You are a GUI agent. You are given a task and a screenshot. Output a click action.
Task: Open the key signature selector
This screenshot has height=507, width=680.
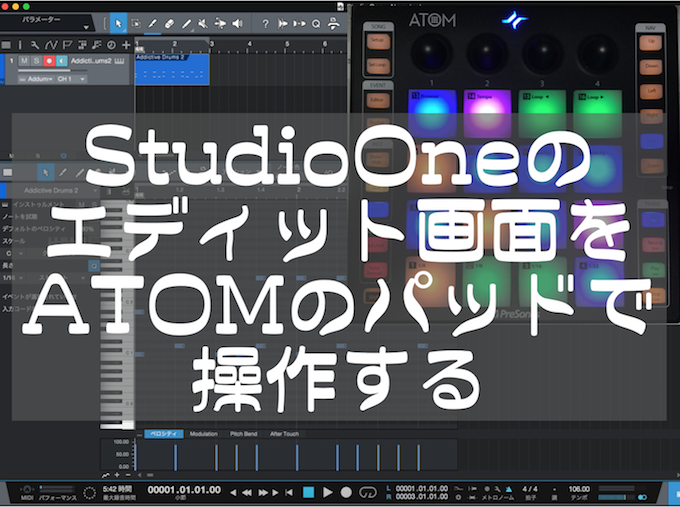click(x=554, y=489)
